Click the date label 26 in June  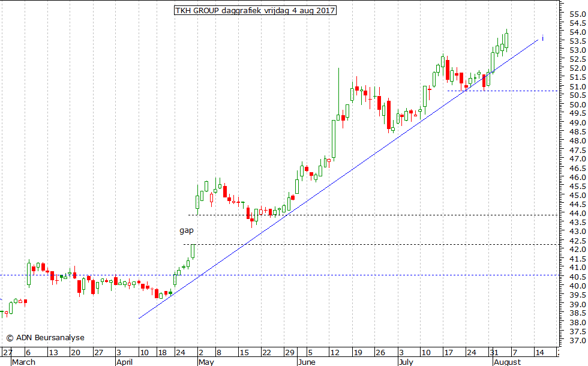(x=380, y=353)
